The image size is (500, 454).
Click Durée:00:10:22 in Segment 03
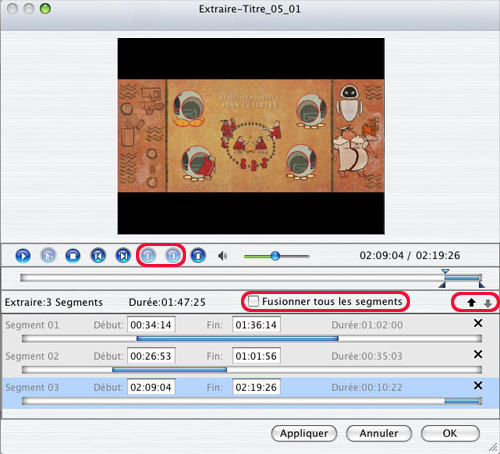click(x=367, y=387)
